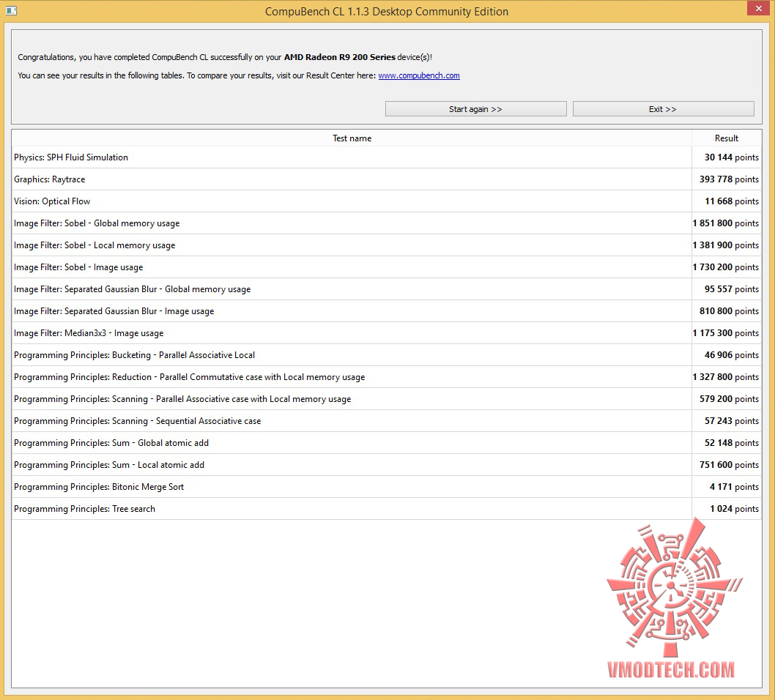Click the 751 600 points result cell
The width and height of the screenshot is (775, 700).
pos(729,465)
